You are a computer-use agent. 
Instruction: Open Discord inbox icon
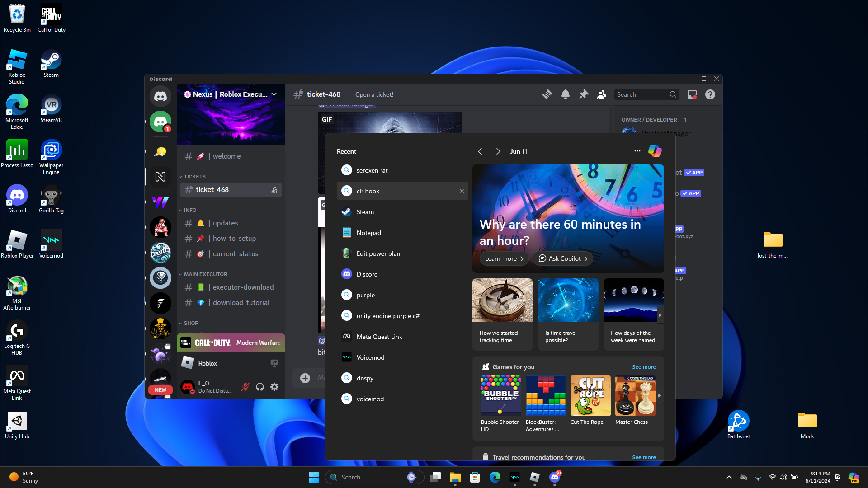[692, 94]
